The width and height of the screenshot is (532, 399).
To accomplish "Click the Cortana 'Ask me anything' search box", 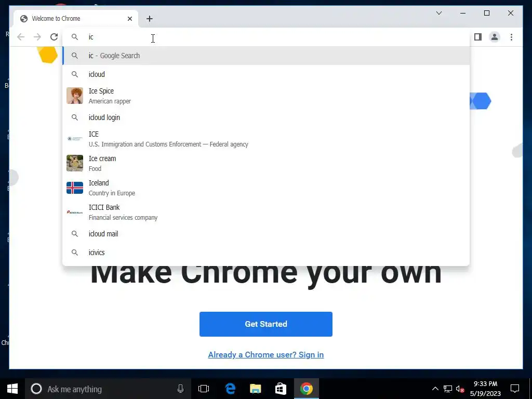I will (107, 389).
